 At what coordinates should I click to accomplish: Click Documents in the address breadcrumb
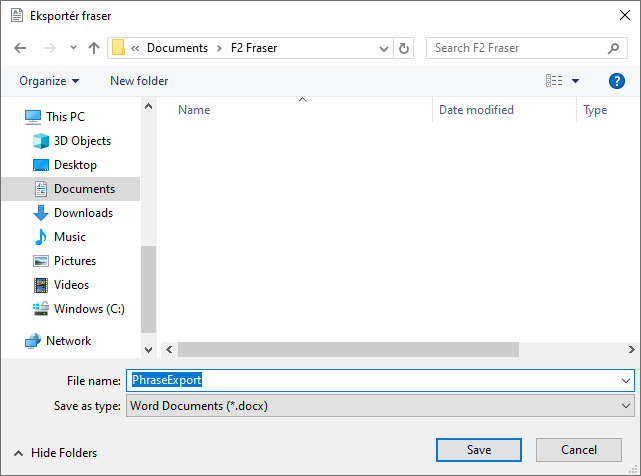pos(177,48)
